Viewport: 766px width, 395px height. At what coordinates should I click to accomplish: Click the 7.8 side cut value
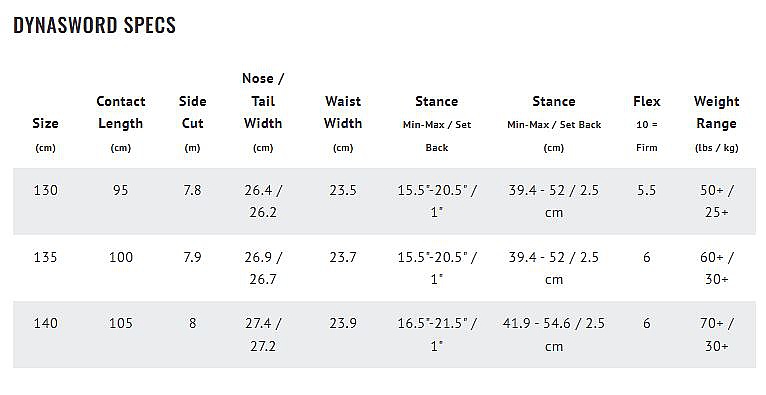[x=192, y=190]
